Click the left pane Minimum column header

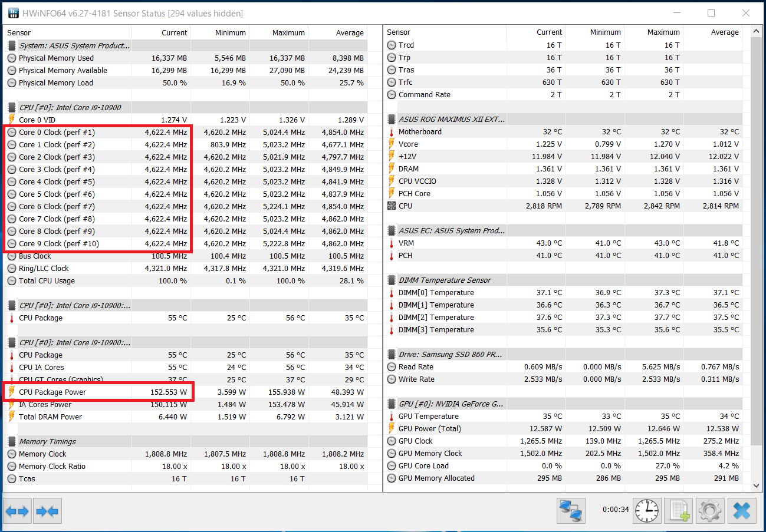coord(220,32)
